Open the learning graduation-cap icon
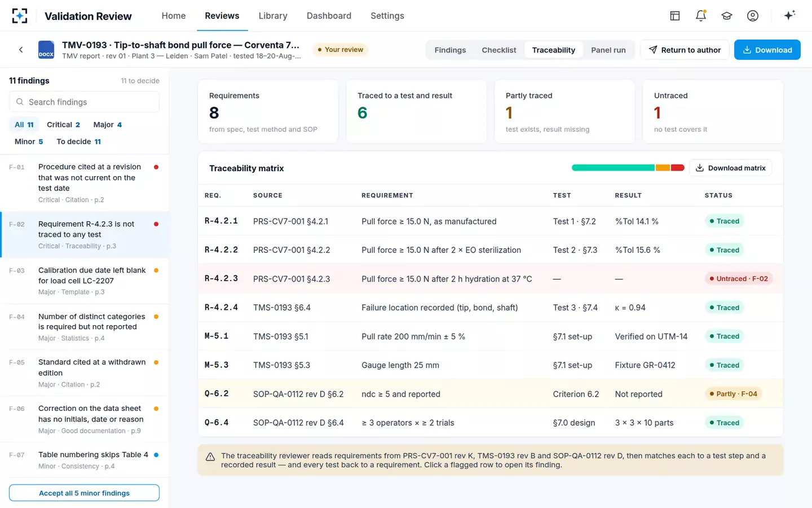812x508 pixels. coord(727,16)
